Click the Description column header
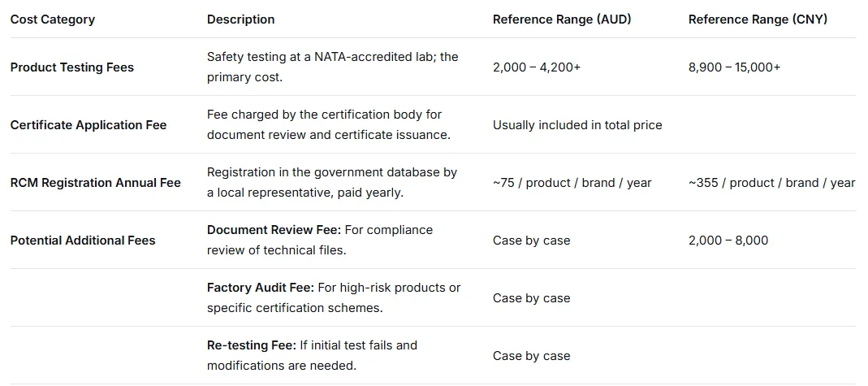Image resolution: width=868 pixels, height=386 pixels. pyautogui.click(x=240, y=20)
